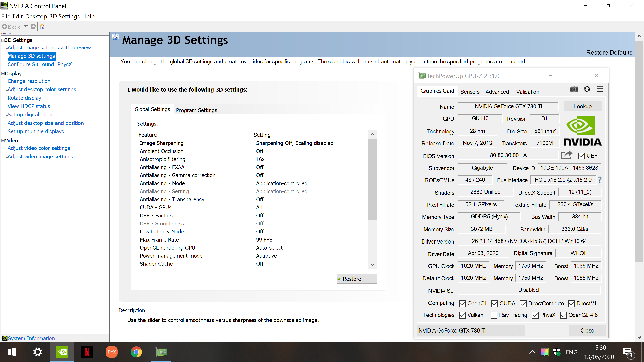Image resolution: width=644 pixels, height=362 pixels.
Task: Open the Back button history dropdown arrow
Action: pos(26,26)
